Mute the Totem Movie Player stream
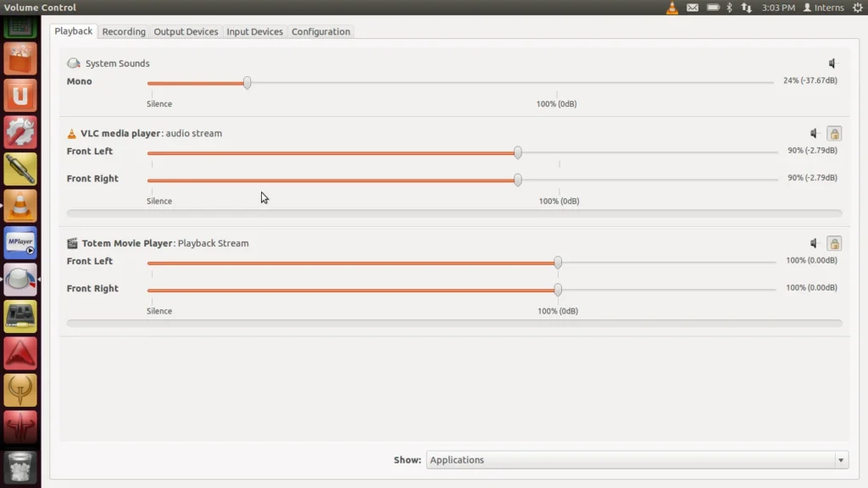The width and height of the screenshot is (868, 488). tap(813, 243)
